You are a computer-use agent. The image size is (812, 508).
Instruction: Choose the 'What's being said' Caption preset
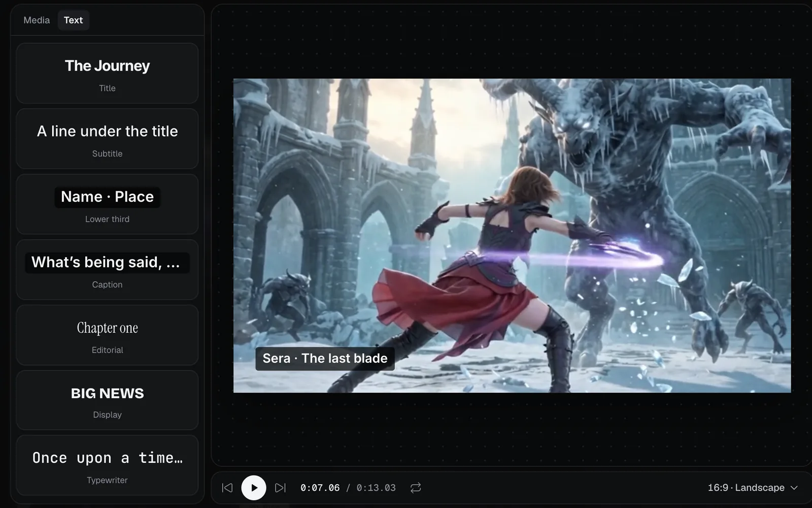[x=107, y=270]
